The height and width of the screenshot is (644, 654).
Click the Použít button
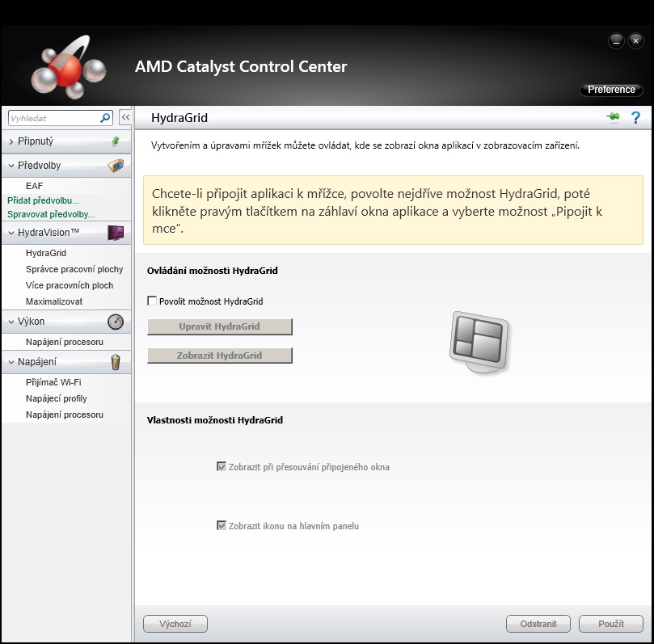click(x=610, y=624)
